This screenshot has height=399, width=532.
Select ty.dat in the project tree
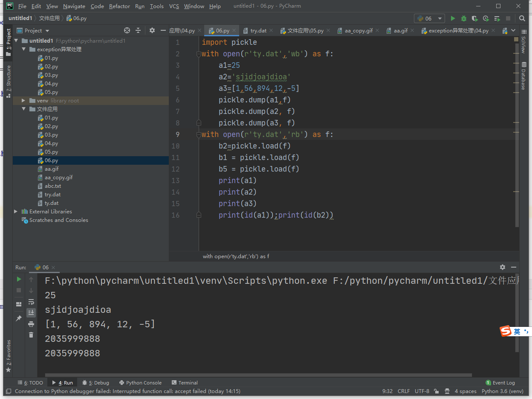tap(52, 203)
